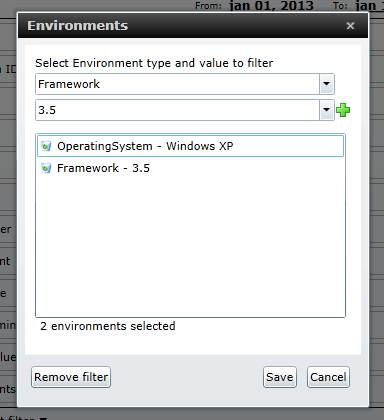Save the environment filter

pyautogui.click(x=280, y=377)
